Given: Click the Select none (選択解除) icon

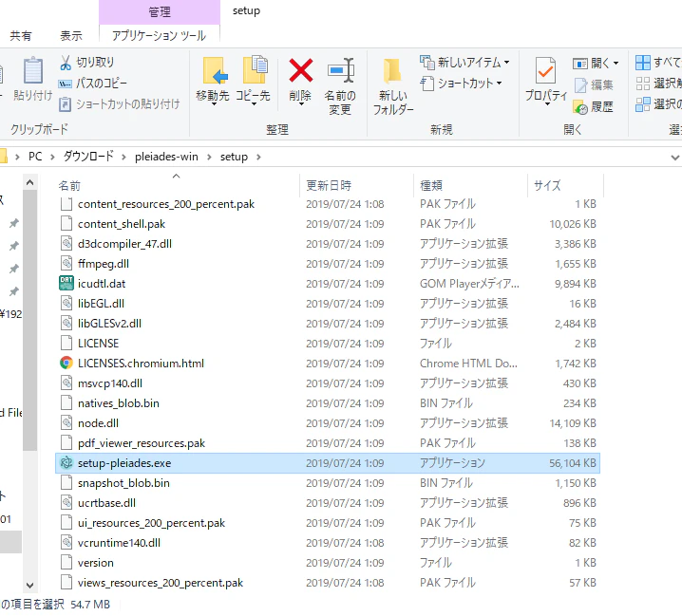Looking at the screenshot, I should [643, 84].
